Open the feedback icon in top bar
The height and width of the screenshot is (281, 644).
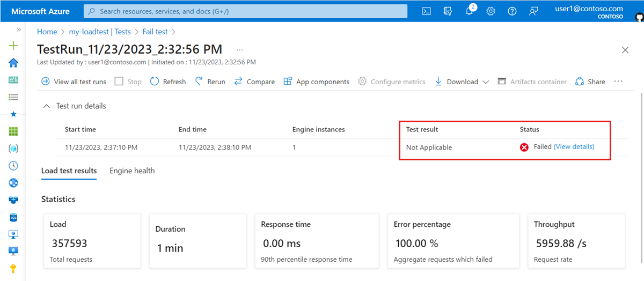[x=533, y=11]
